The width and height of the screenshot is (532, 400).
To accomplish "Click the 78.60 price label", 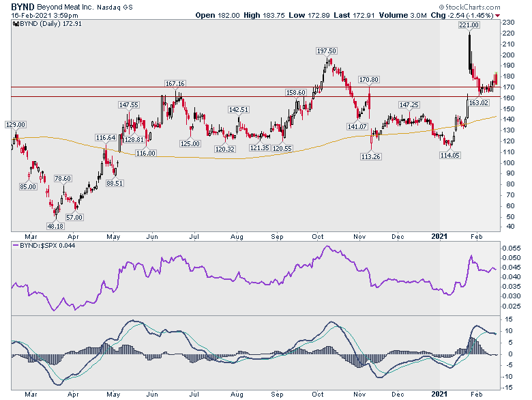I will tap(63, 179).
